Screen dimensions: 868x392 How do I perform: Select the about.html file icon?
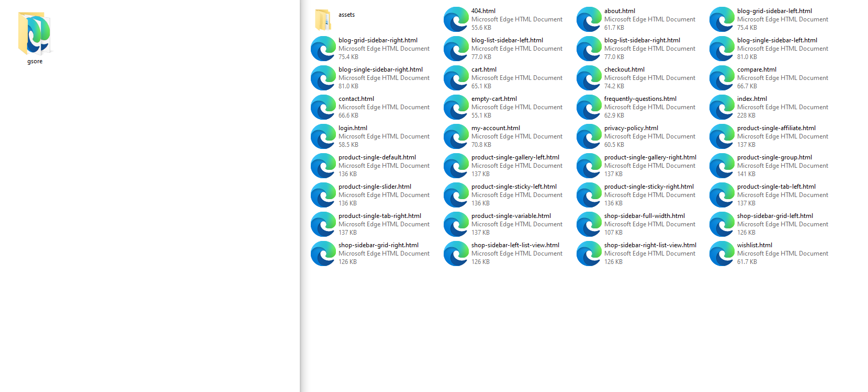pyautogui.click(x=589, y=19)
